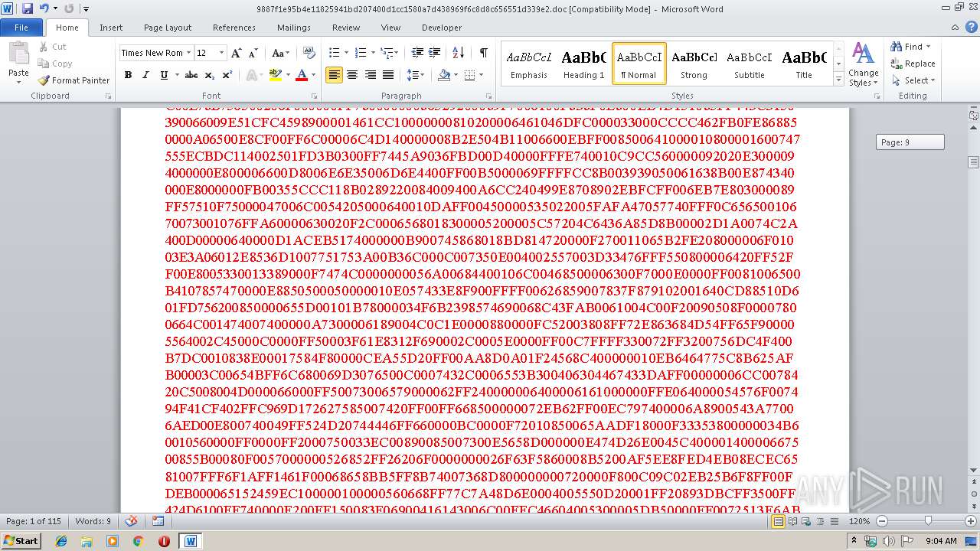The height and width of the screenshot is (551, 980).
Task: Toggle italic formatting
Action: (145, 75)
